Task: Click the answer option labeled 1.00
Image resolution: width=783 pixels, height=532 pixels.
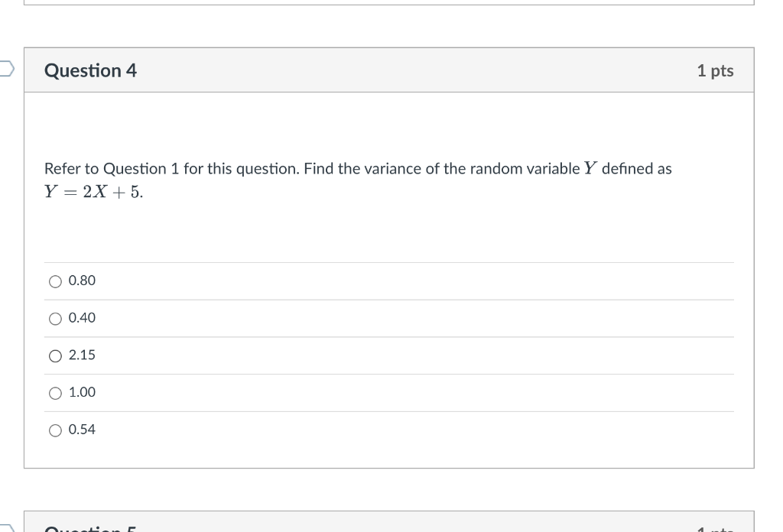Action: (81, 392)
